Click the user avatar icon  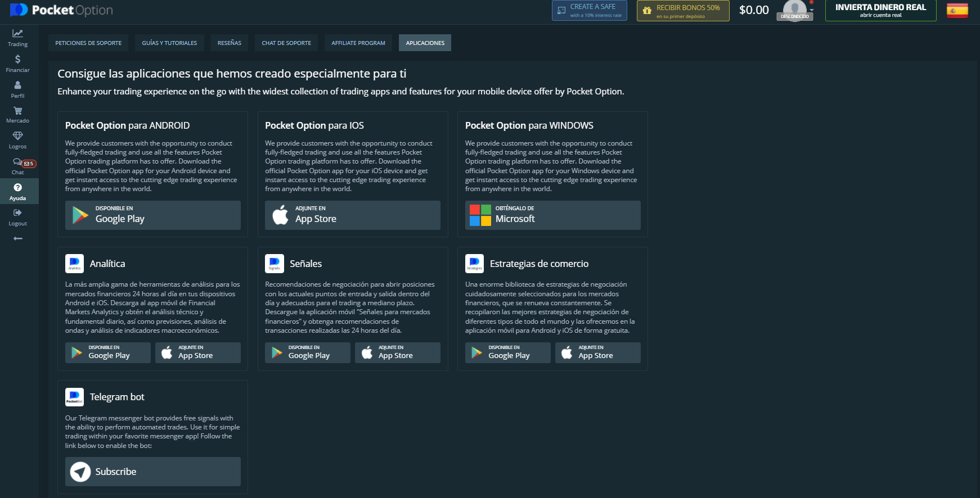[x=795, y=10]
